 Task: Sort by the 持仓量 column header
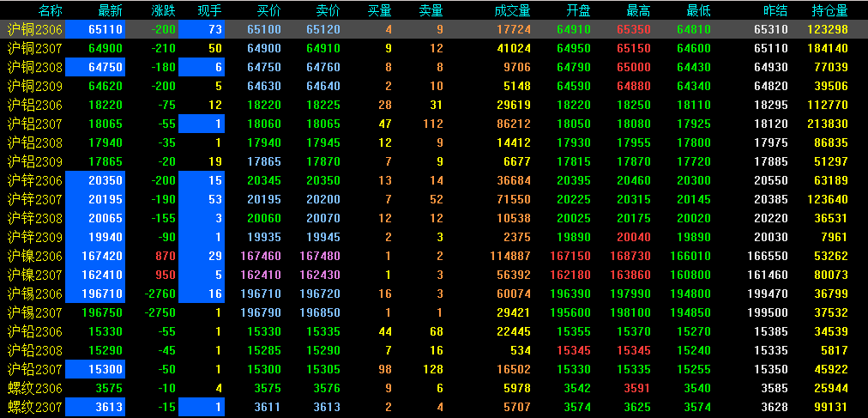tap(829, 10)
